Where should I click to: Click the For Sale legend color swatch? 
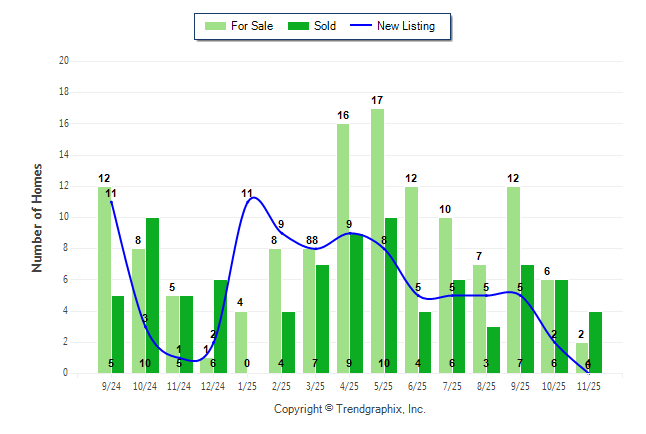[x=214, y=26]
